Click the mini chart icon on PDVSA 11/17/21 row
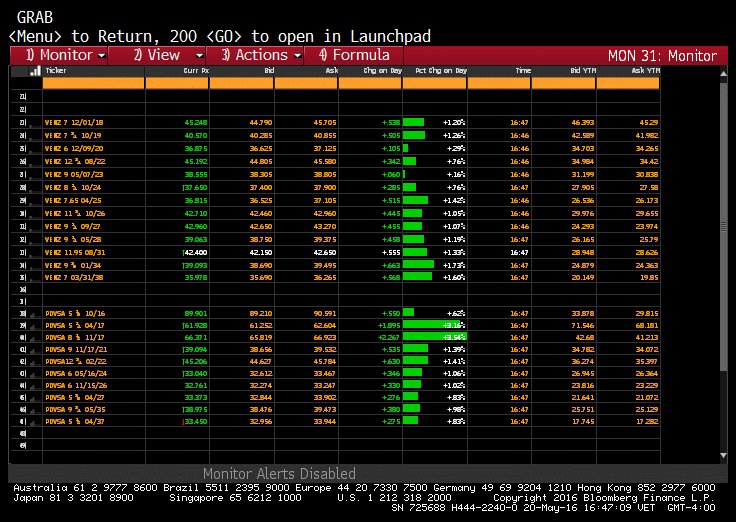This screenshot has height=522, width=736. (35, 350)
